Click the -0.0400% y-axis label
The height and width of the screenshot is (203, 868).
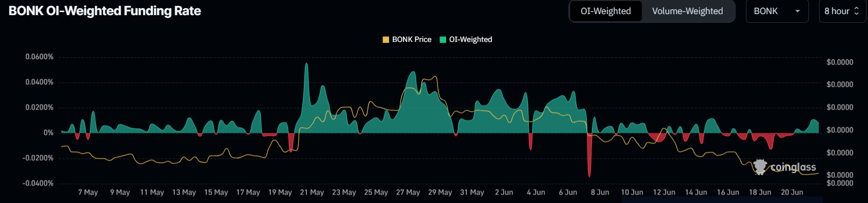tap(38, 183)
